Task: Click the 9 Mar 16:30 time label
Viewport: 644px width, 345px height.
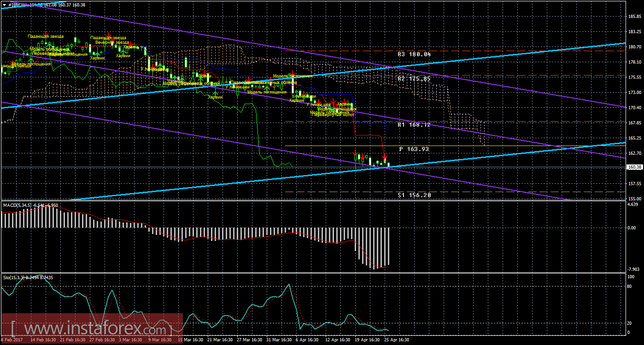Action: [x=159, y=340]
